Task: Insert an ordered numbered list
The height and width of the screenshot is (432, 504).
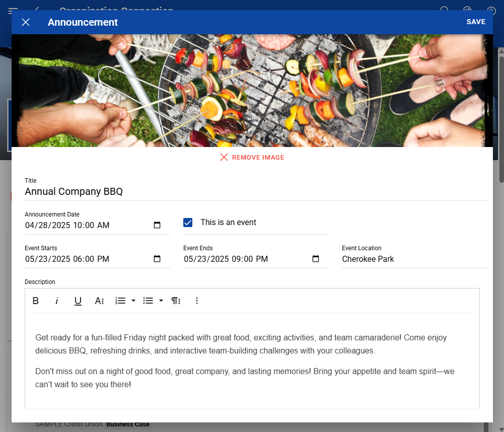Action: pyautogui.click(x=120, y=301)
